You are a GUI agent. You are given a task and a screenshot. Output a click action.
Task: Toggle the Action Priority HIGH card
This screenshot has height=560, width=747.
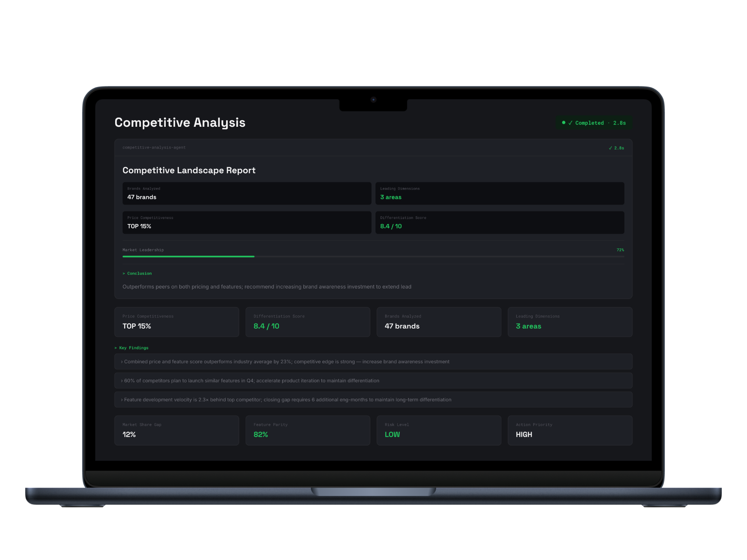click(570, 430)
